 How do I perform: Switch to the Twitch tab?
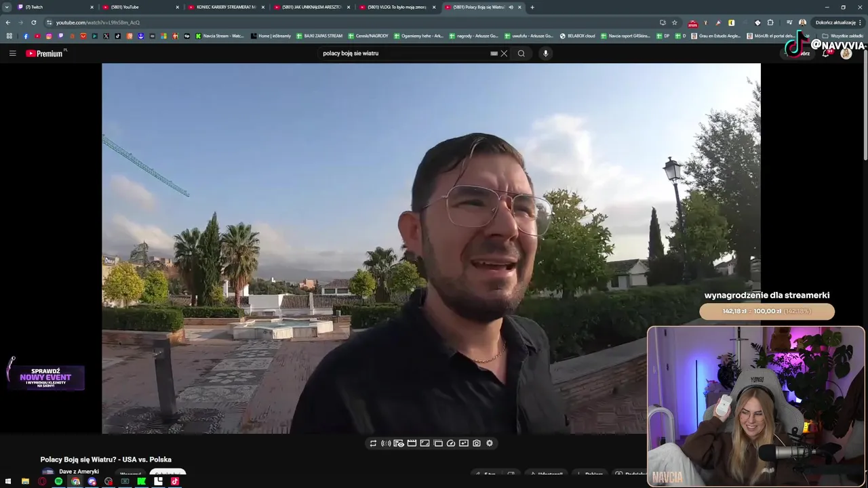coord(54,7)
